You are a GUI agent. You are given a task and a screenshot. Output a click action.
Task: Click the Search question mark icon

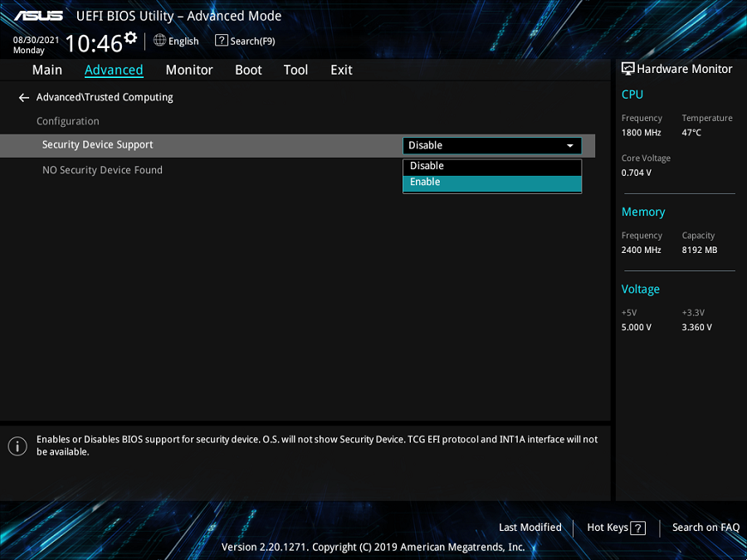[221, 41]
